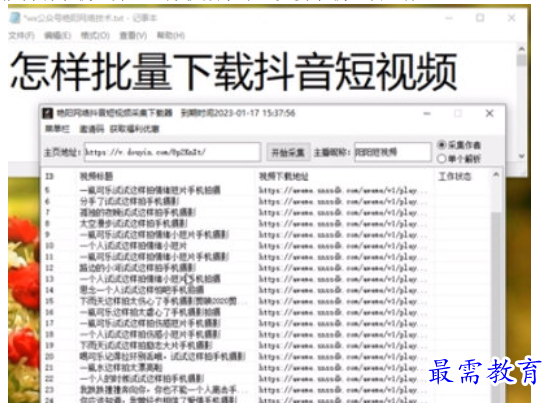Click the ID number 22 cell
The image size is (550, 403).
coord(49,379)
